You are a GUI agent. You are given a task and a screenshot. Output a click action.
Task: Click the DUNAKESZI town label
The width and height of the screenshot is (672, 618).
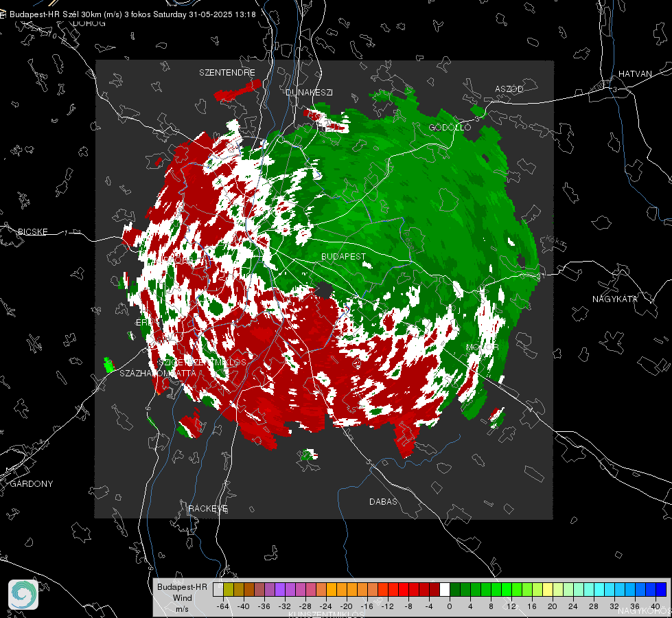tap(309, 93)
